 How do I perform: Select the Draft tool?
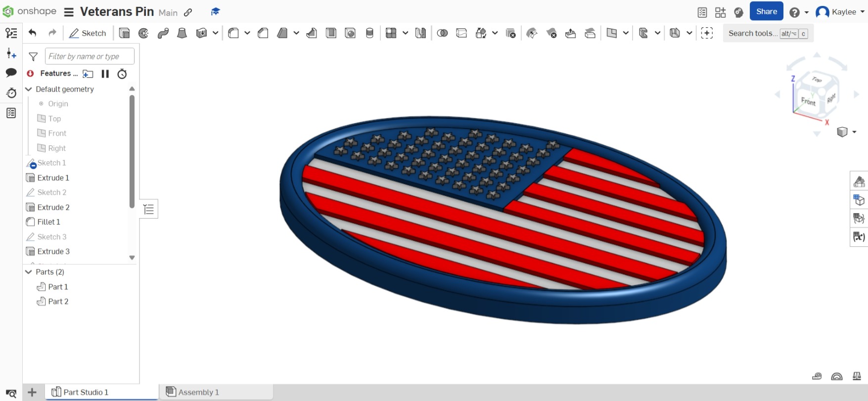282,33
